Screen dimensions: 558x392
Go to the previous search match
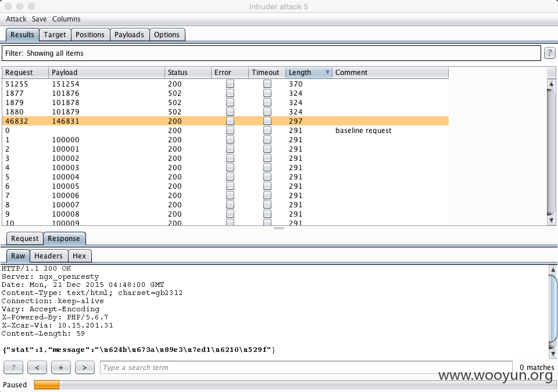(37, 368)
